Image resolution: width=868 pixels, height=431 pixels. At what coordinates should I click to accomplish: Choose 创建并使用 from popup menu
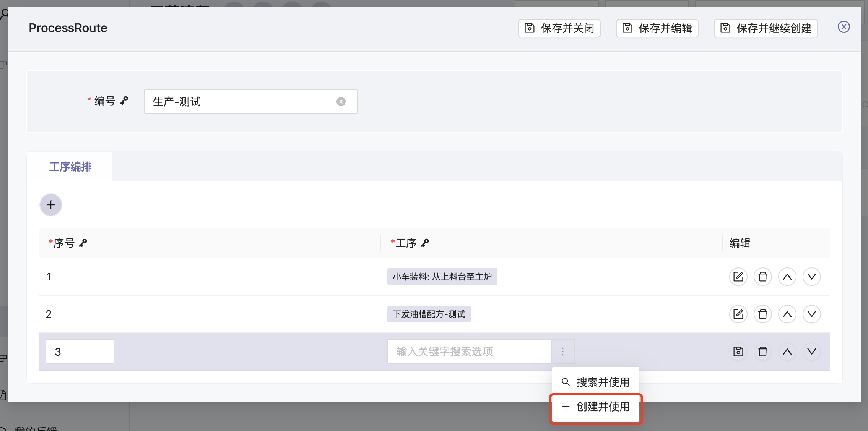click(596, 407)
